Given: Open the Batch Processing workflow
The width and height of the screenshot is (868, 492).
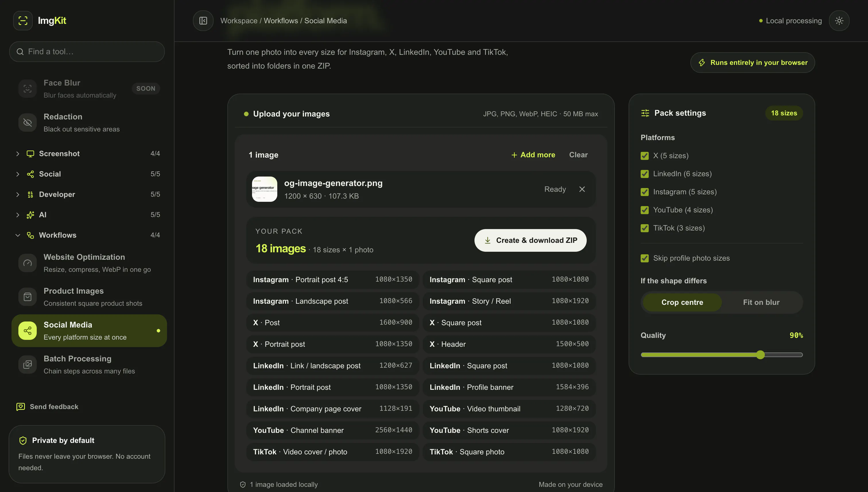Looking at the screenshot, I should [x=89, y=364].
